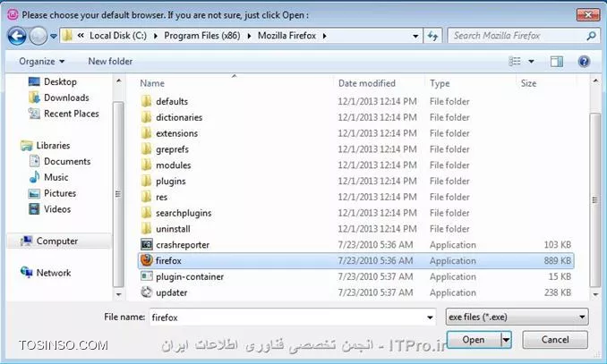Image resolution: width=607 pixels, height=364 pixels.
Task: Expand arrow after Program Files (x86) breadcrumb
Action: pos(249,36)
